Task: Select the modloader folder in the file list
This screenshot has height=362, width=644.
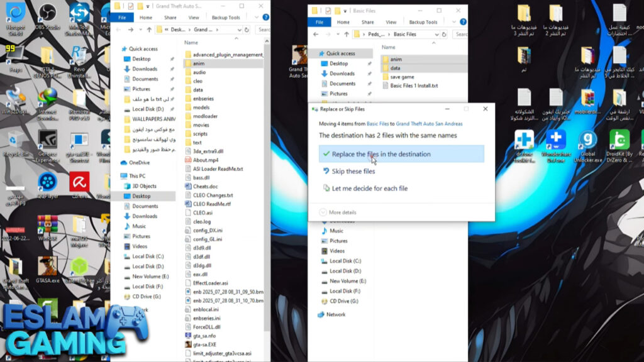Action: coord(205,116)
